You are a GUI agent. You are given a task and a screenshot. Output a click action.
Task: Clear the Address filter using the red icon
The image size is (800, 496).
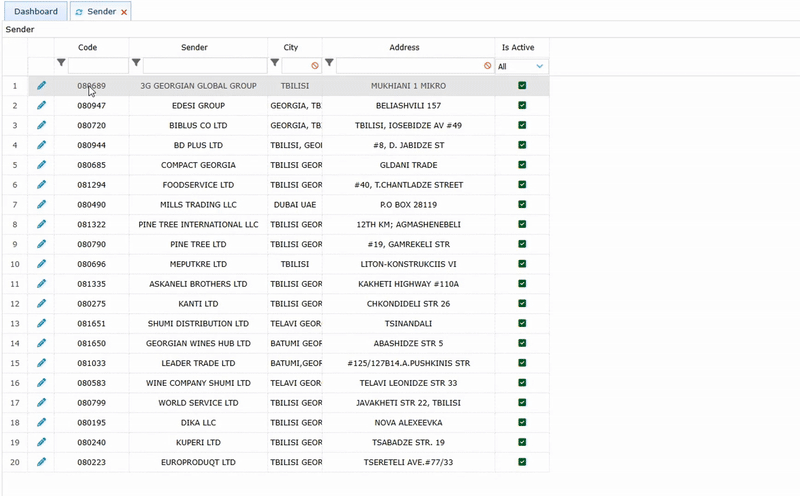(x=488, y=66)
